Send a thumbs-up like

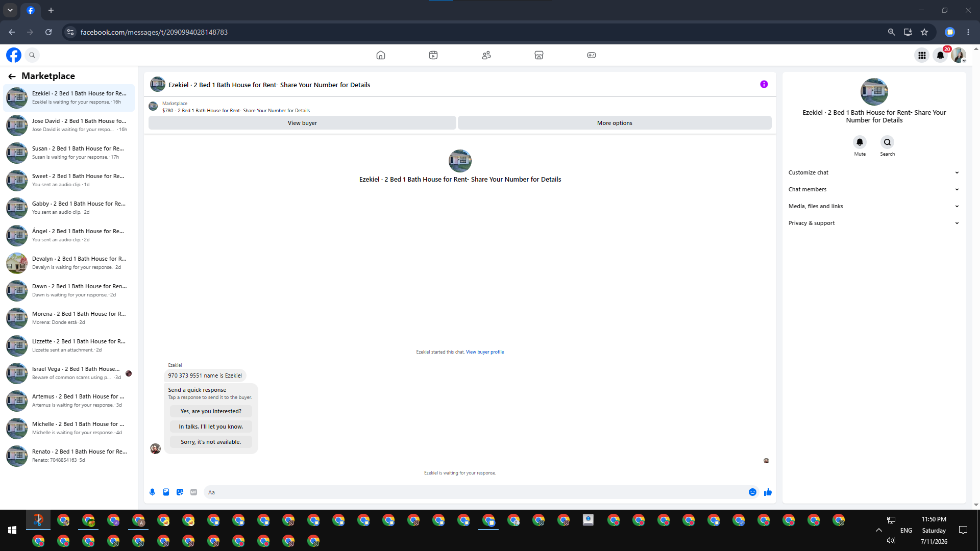click(768, 492)
